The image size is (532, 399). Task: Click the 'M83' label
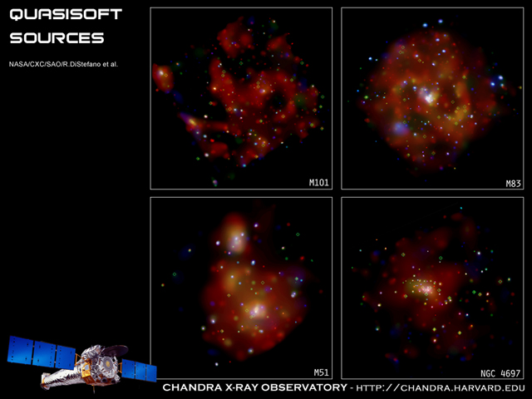(x=514, y=184)
